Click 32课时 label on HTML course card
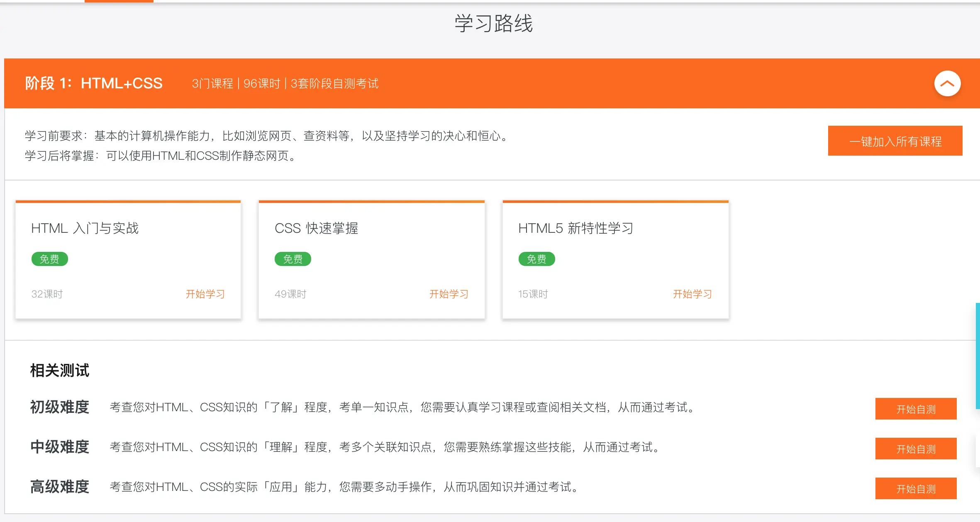 pos(47,294)
